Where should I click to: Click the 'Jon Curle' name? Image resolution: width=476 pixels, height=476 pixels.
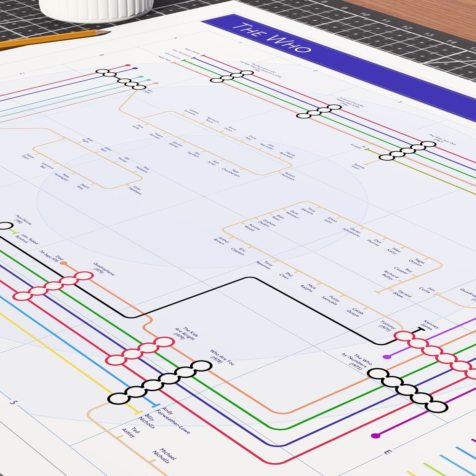tap(427, 289)
